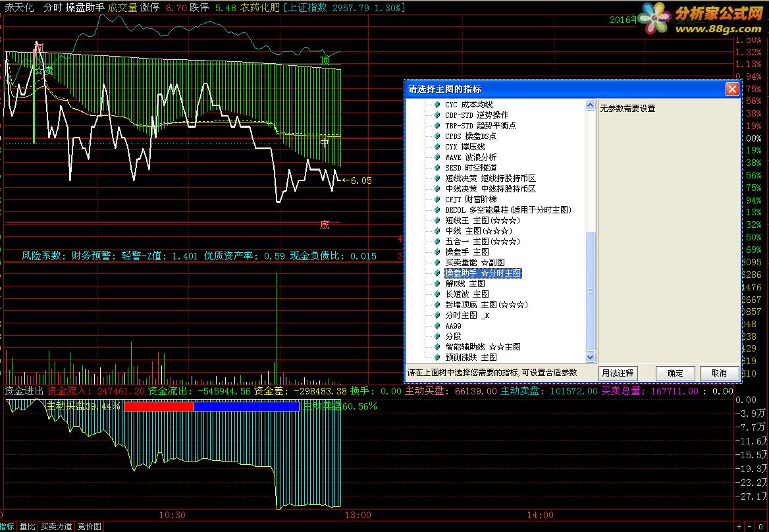The image size is (769, 532).
Task: Select the CDP-STD 逆势操作 indicator
Action: pos(476,115)
